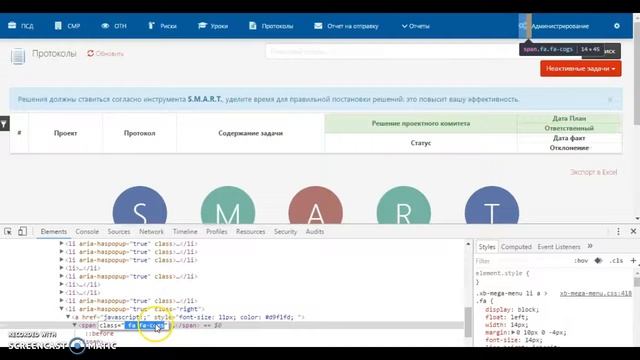
Task: Activate DevTools inspect element picker
Action: pyautogui.click(x=8, y=231)
